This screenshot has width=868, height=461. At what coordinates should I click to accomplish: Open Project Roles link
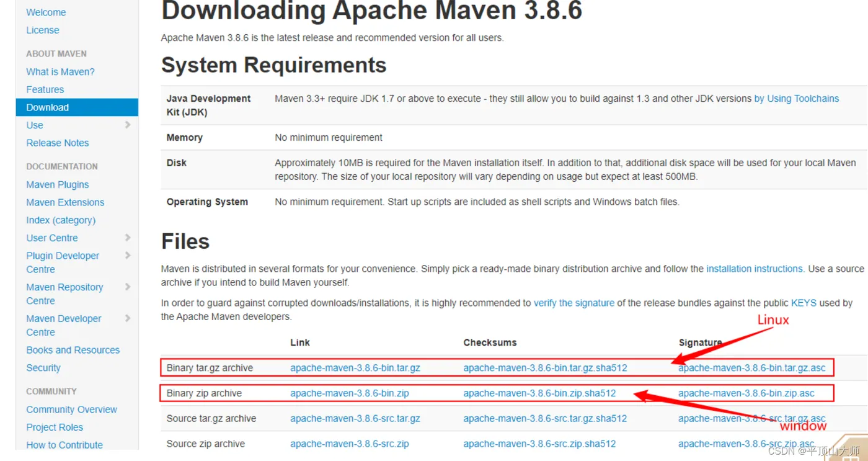(55, 427)
